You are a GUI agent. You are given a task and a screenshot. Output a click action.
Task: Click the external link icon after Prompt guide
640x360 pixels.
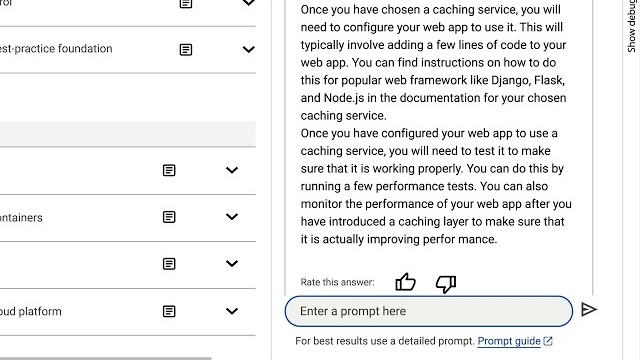pyautogui.click(x=548, y=341)
